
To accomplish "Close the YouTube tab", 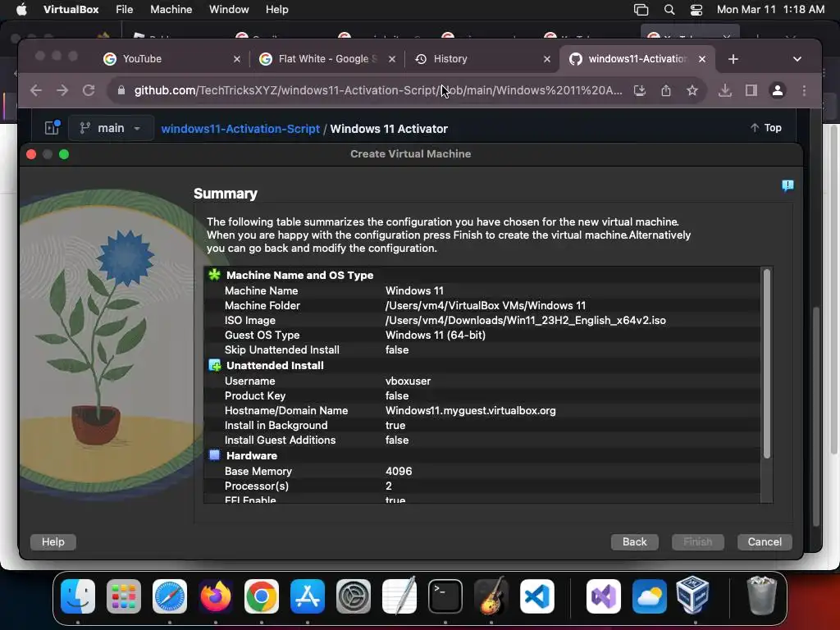I will click(x=237, y=59).
